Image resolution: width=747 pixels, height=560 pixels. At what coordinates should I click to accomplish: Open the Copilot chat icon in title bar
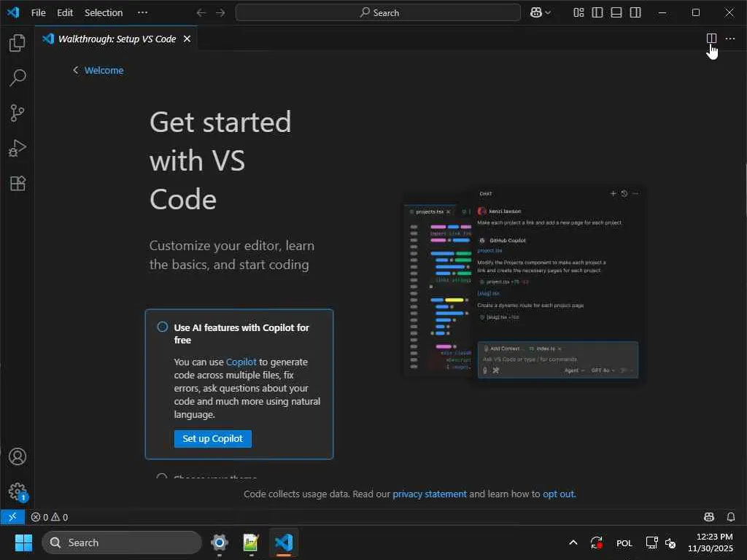pyautogui.click(x=536, y=13)
